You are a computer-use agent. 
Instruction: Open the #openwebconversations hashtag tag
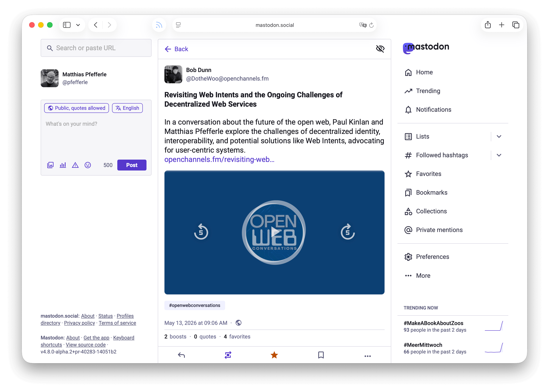point(195,305)
